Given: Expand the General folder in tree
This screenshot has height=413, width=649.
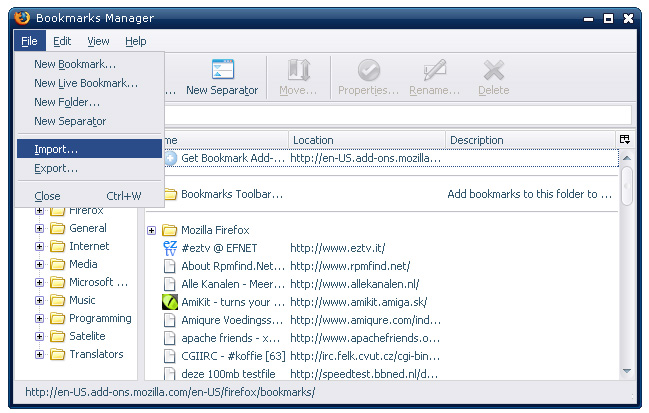Looking at the screenshot, I should [x=39, y=228].
